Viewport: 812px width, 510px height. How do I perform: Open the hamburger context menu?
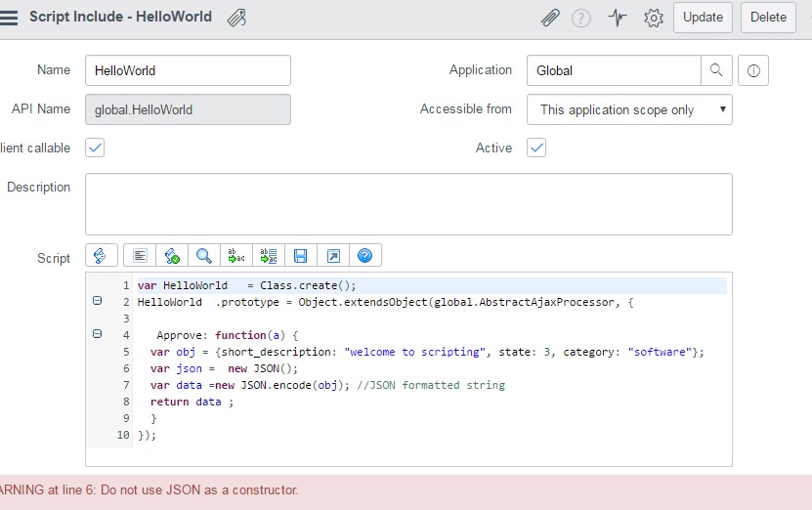coord(8,17)
